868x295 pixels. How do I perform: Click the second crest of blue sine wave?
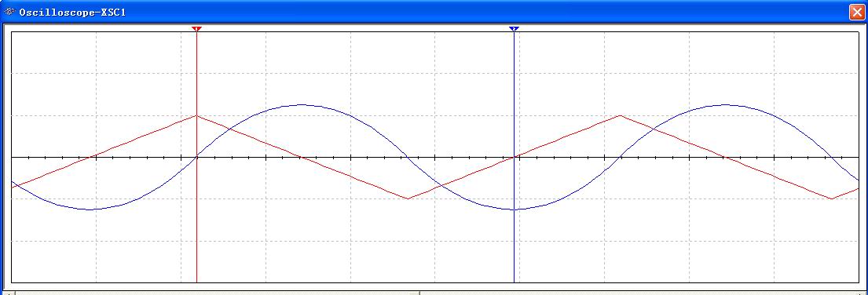pos(724,104)
